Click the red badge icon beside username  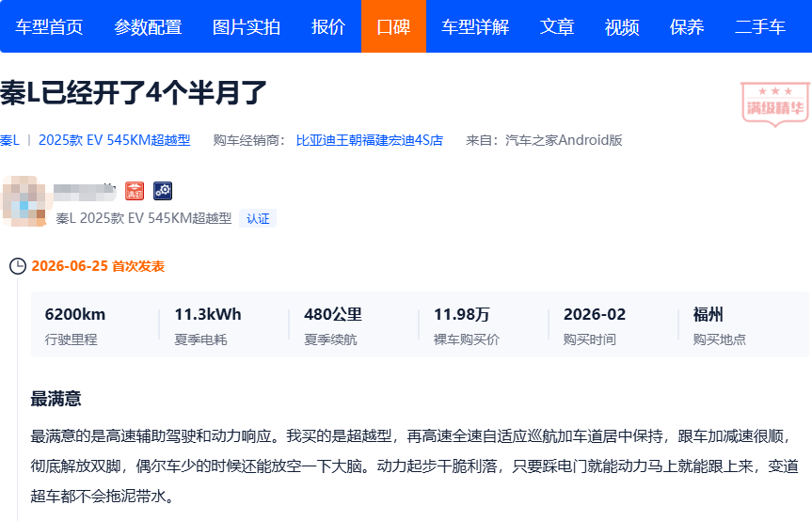[135, 191]
